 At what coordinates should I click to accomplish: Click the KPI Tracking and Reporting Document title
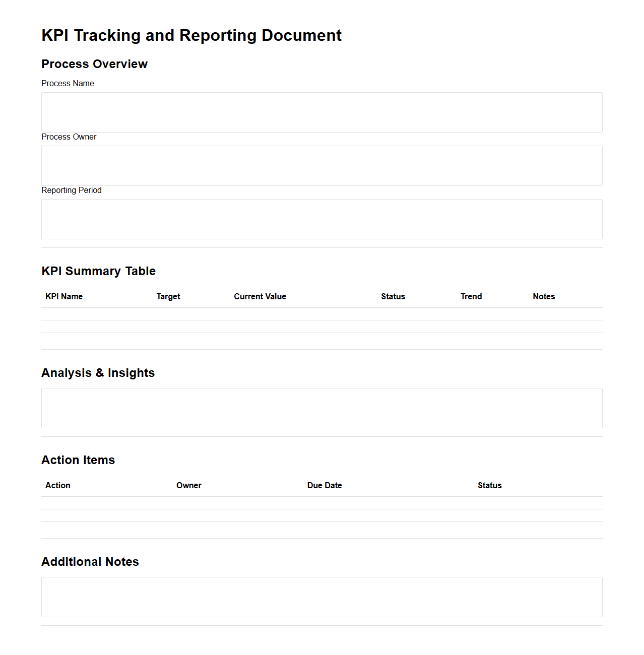(191, 35)
